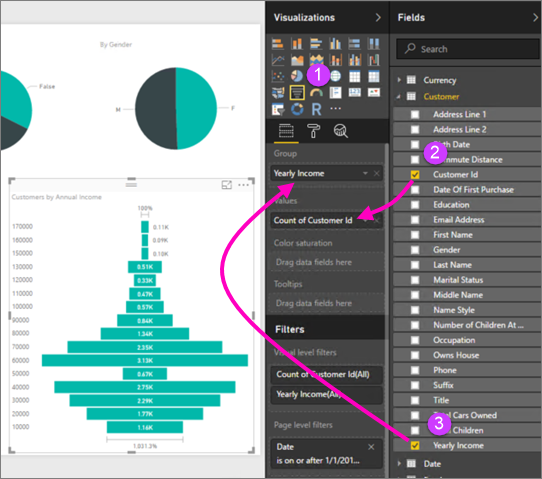This screenshot has width=542, height=479.
Task: Select the Filled map visualization
Action: (278, 92)
